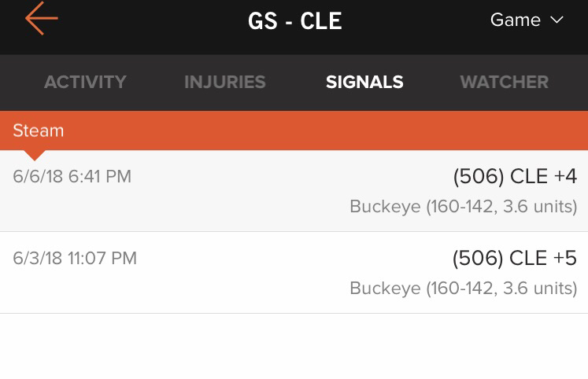The image size is (588, 379).
Task: Click the GS - CLE title
Action: click(x=294, y=21)
